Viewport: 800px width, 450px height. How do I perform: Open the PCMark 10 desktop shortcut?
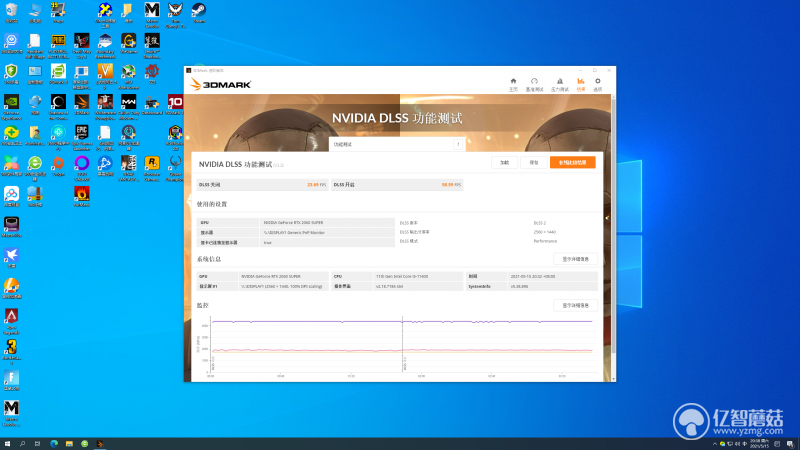click(x=175, y=105)
